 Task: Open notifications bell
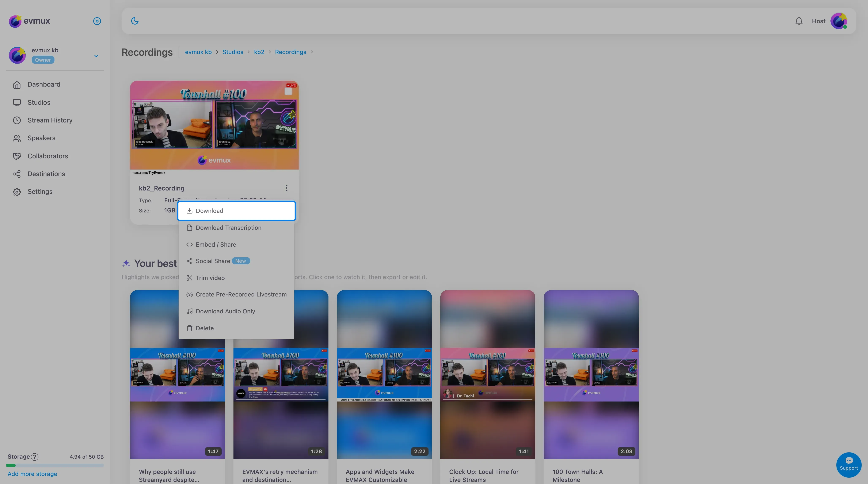[799, 21]
